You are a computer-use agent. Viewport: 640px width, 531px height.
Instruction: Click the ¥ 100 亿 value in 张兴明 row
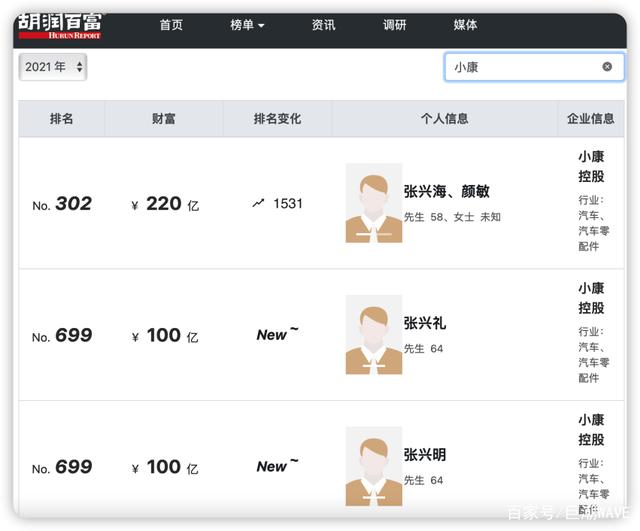click(x=165, y=467)
